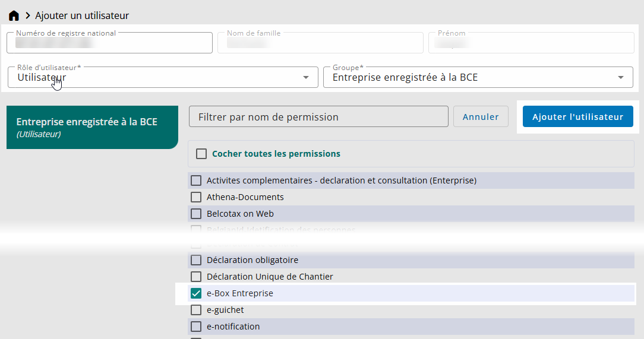Check the Déclaration obligatoire permission

196,260
